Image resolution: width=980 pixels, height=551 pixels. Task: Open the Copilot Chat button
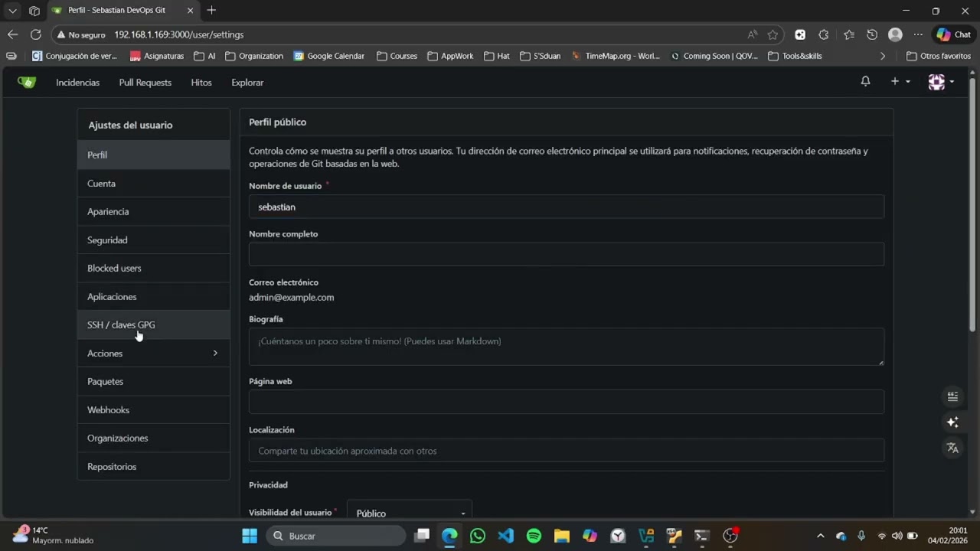(954, 34)
